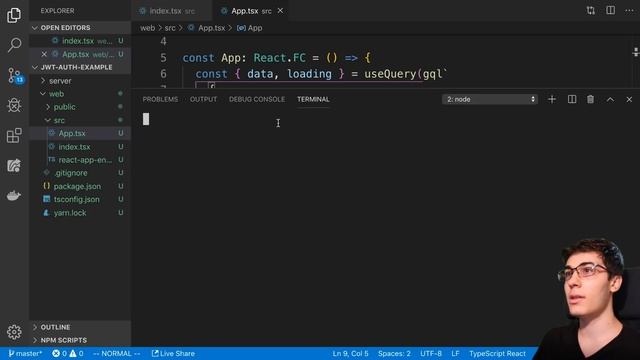Open index.tsx in the src folder
Image resolution: width=640 pixels, height=360 pixels.
tap(80, 147)
